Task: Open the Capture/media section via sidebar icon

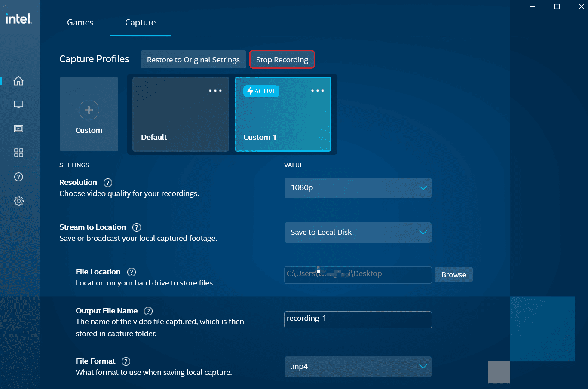Action: pyautogui.click(x=18, y=128)
